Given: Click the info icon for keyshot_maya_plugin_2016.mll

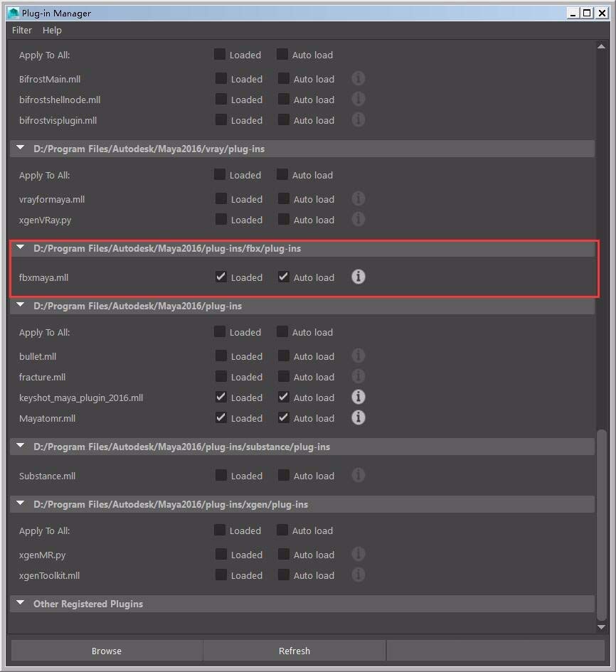Looking at the screenshot, I should [358, 397].
